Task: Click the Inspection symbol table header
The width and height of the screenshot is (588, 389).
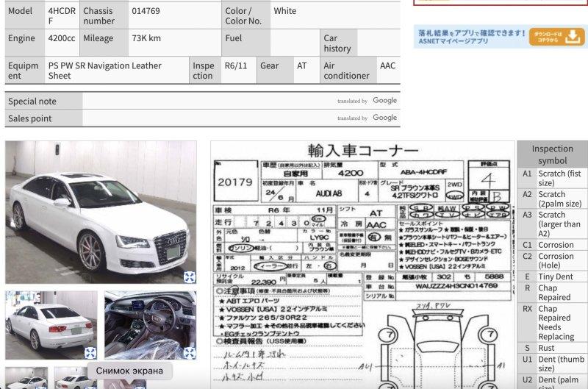Action: click(552, 154)
